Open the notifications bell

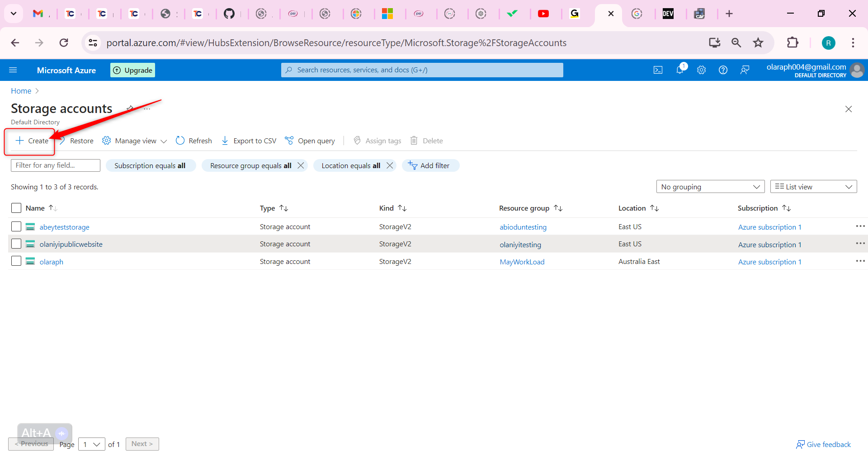tap(679, 70)
